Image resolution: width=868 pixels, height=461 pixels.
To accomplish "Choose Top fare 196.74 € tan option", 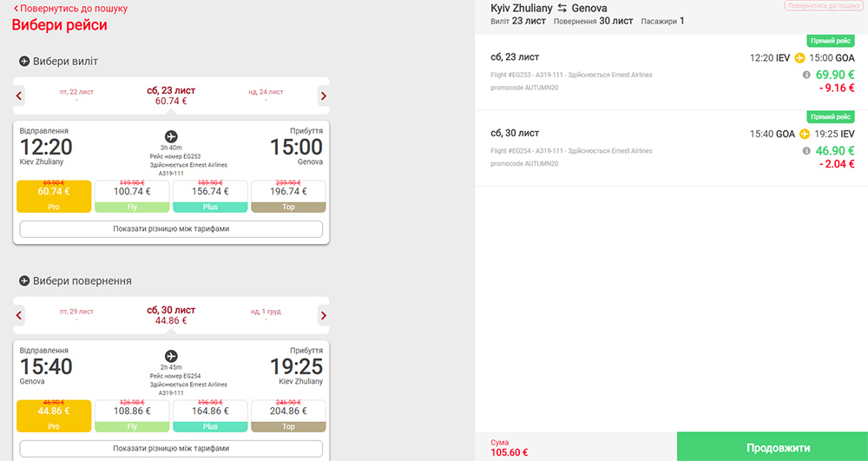I will coord(288,196).
